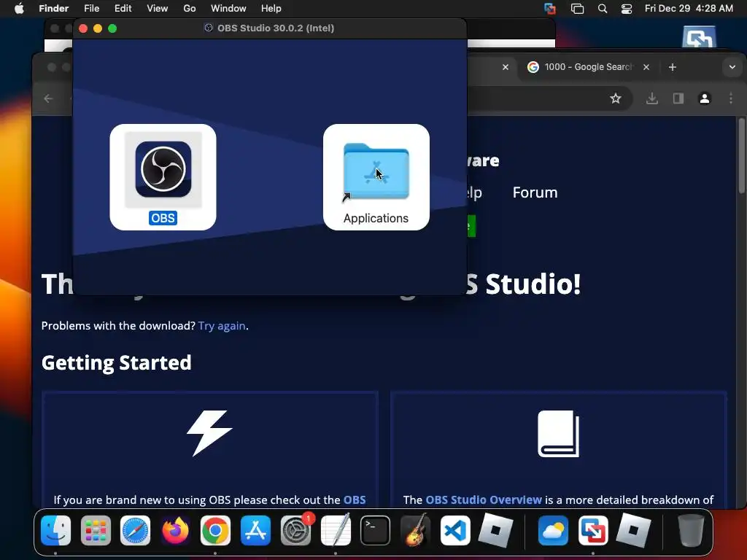
Task: Launch Terminal from the Dock
Action: coord(376,530)
